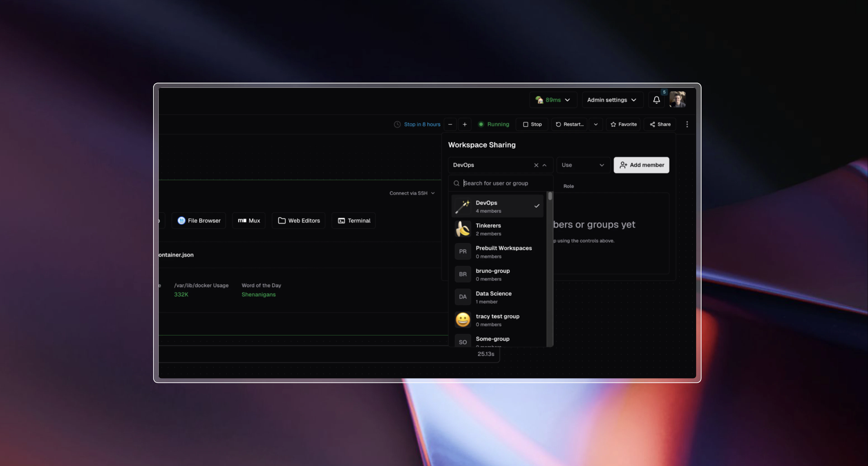This screenshot has width=868, height=466.
Task: Clear the DevOps selection with the X
Action: point(536,165)
